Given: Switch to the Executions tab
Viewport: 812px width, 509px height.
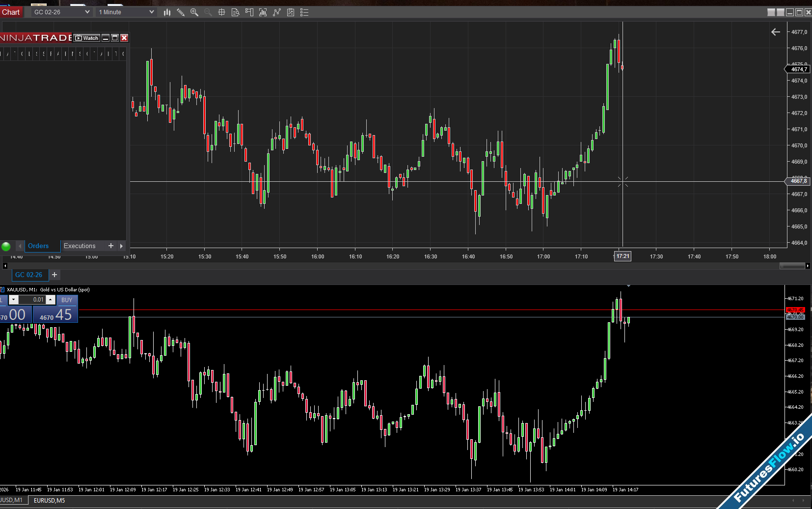Looking at the screenshot, I should [x=80, y=246].
